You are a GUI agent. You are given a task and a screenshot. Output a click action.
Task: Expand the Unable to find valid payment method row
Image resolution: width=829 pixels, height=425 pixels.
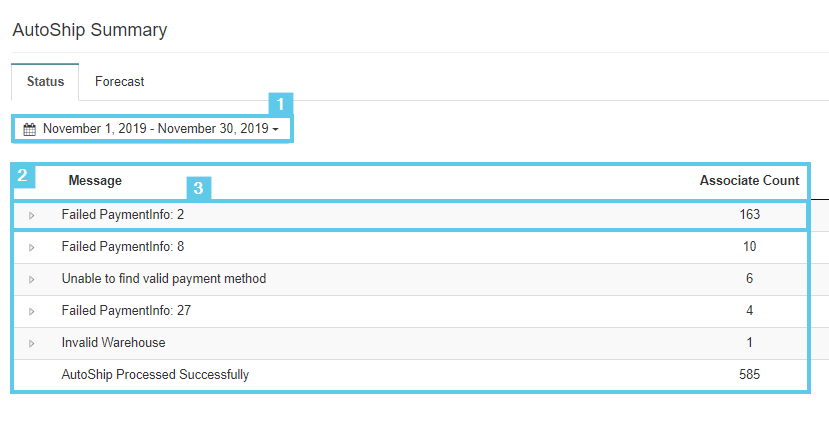(32, 280)
